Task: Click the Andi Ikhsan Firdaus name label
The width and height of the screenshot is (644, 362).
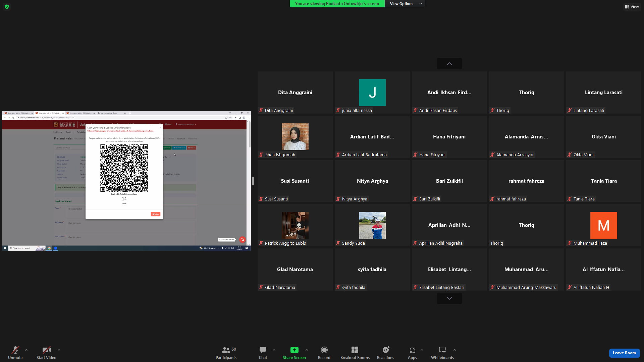Action: click(x=438, y=110)
